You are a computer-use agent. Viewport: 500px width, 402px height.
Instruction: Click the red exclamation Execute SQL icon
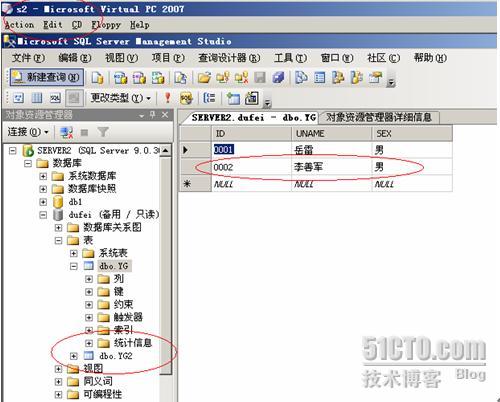[x=168, y=98]
